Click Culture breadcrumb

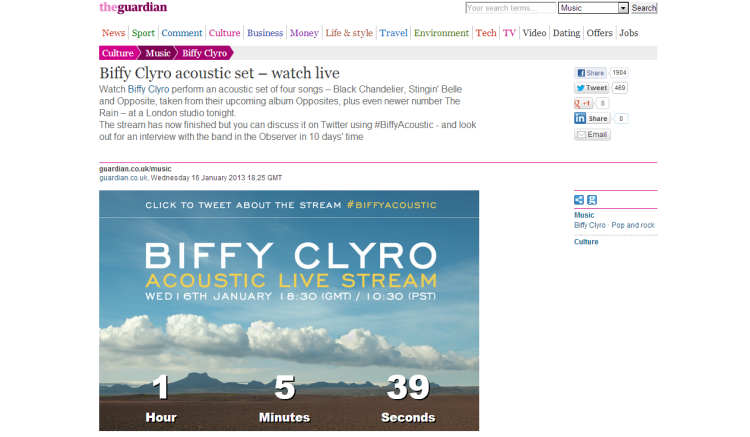(x=118, y=53)
